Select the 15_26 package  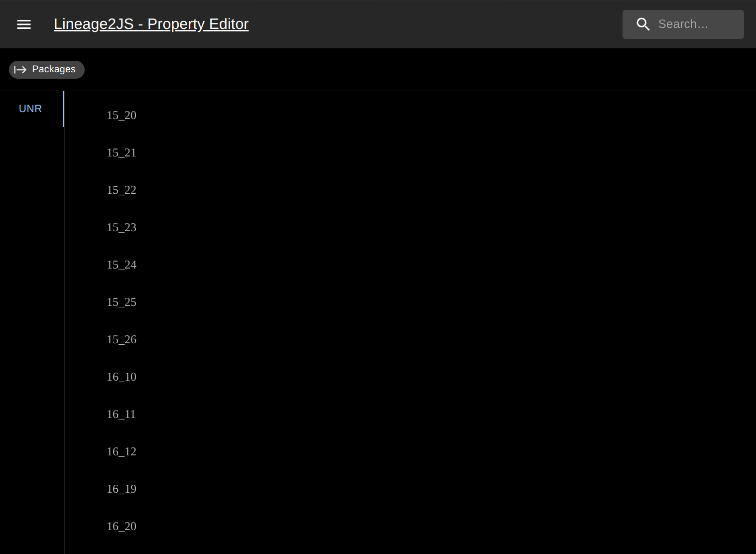pyautogui.click(x=122, y=340)
